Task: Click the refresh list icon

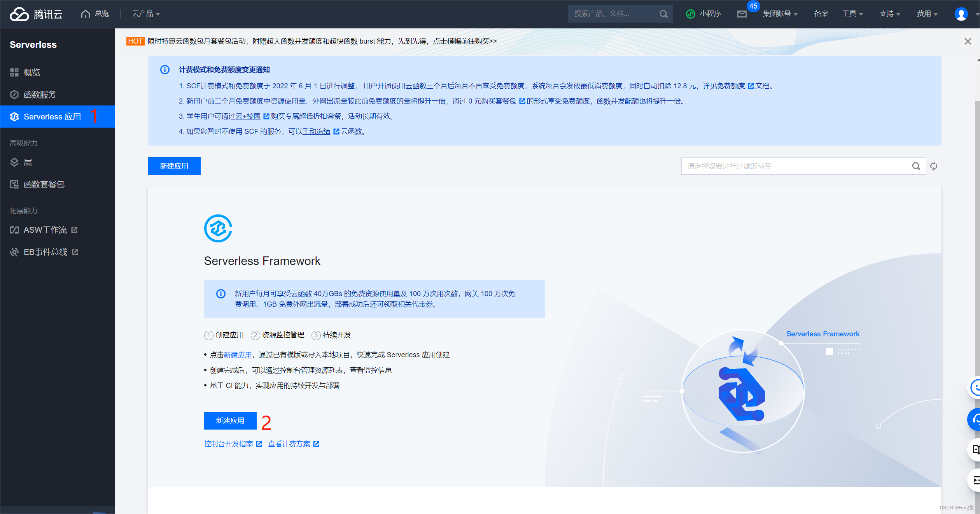Action: click(x=934, y=166)
